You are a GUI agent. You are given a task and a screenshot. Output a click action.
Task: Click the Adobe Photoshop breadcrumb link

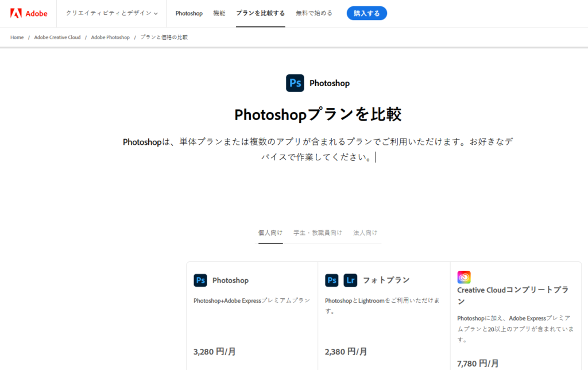point(110,37)
